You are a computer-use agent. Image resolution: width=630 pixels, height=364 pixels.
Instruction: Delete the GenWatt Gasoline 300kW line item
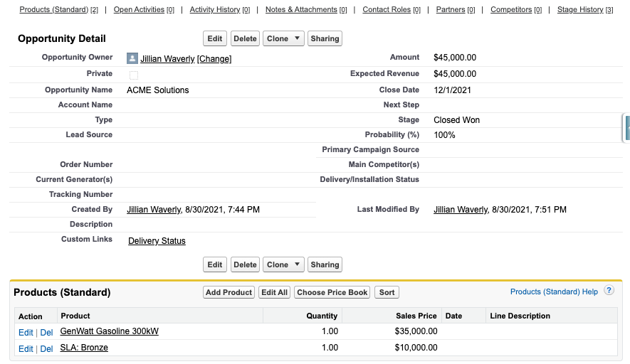(46, 332)
